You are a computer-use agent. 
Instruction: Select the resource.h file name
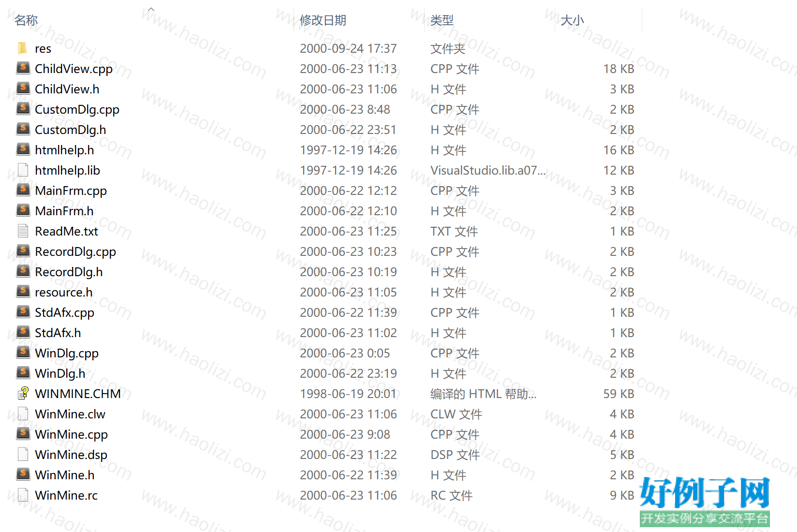[x=64, y=293]
